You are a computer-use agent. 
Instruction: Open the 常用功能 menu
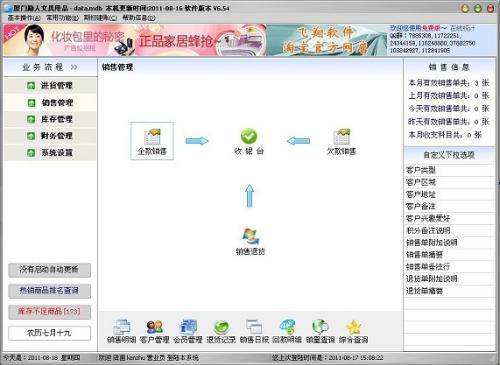[x=62, y=18]
